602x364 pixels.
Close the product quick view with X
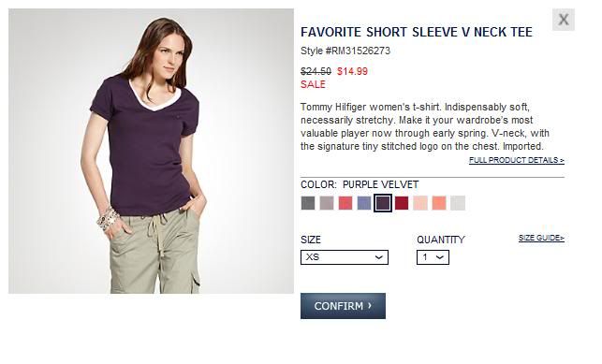(x=564, y=20)
